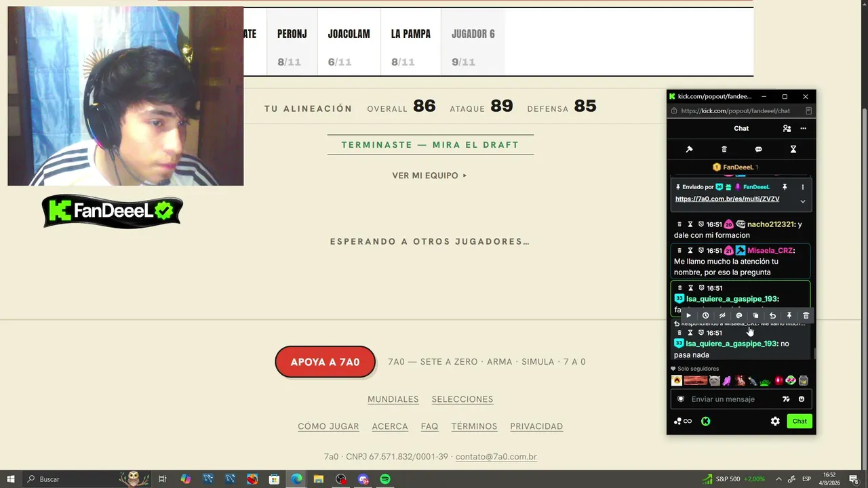Open the PRIVACIDAD link
Viewport: 868px width, 488px height.
[x=536, y=426]
